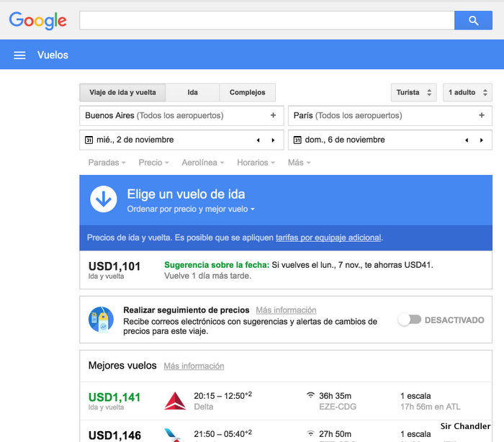Viewport: 504px width, 442px height.
Task: Click the 36h 35m duration text
Action: tap(336, 396)
